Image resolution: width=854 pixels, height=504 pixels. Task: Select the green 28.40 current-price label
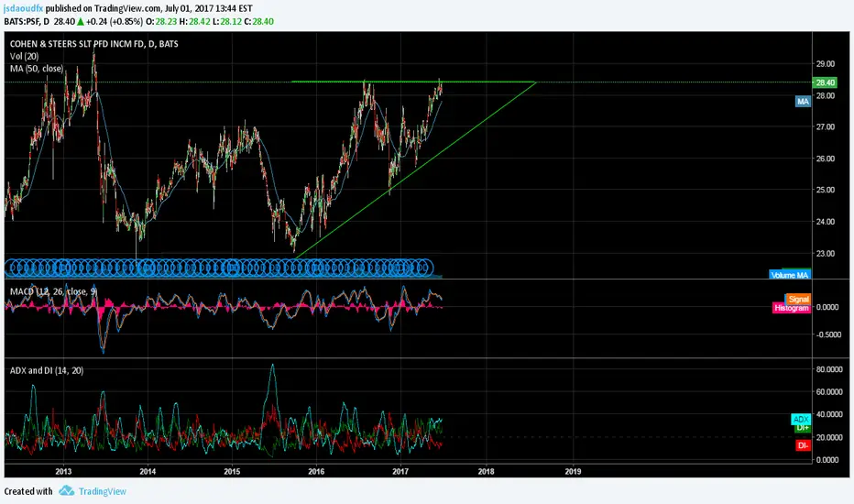pos(825,82)
